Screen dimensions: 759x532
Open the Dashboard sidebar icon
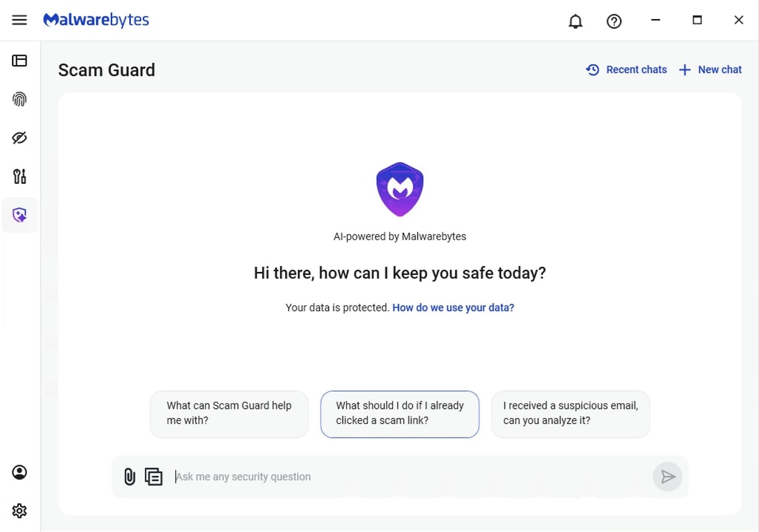coord(19,61)
